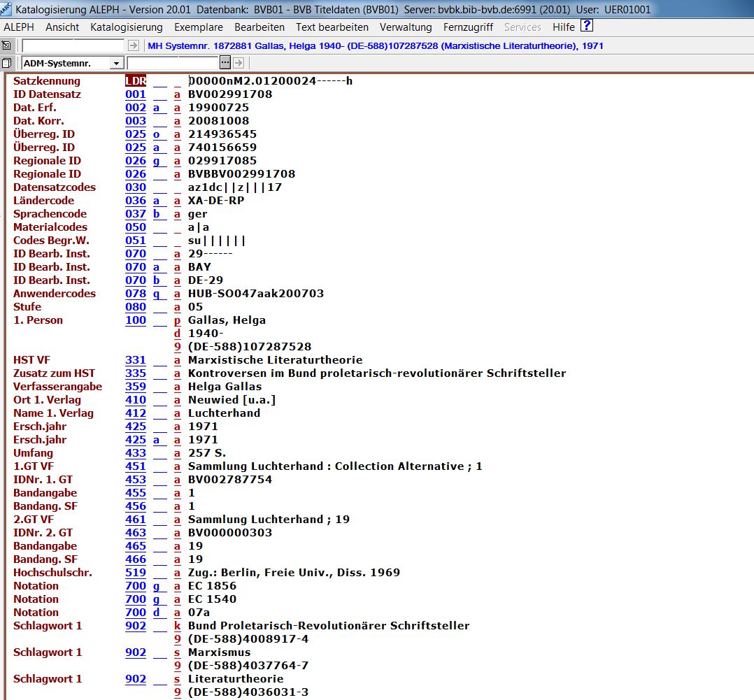754x700 pixels.
Task: Click the items icon left of ADM-Systemnr.
Action: click(x=6, y=63)
